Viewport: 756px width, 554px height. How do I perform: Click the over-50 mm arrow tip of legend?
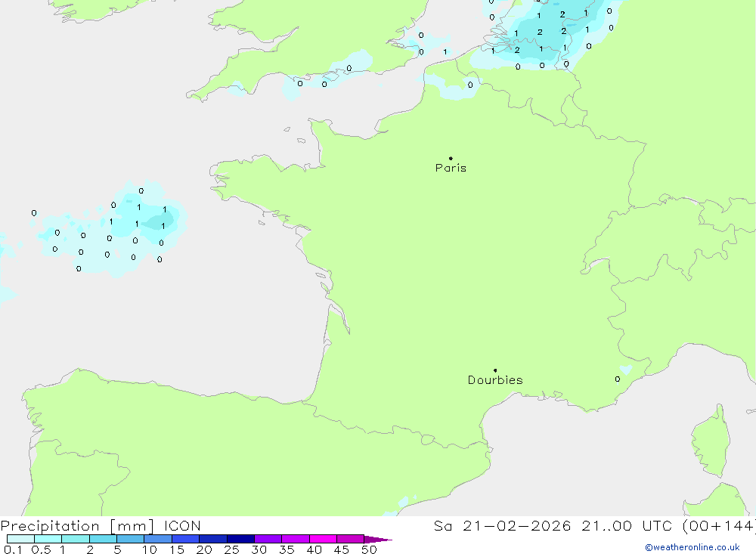pyautogui.click(x=379, y=539)
